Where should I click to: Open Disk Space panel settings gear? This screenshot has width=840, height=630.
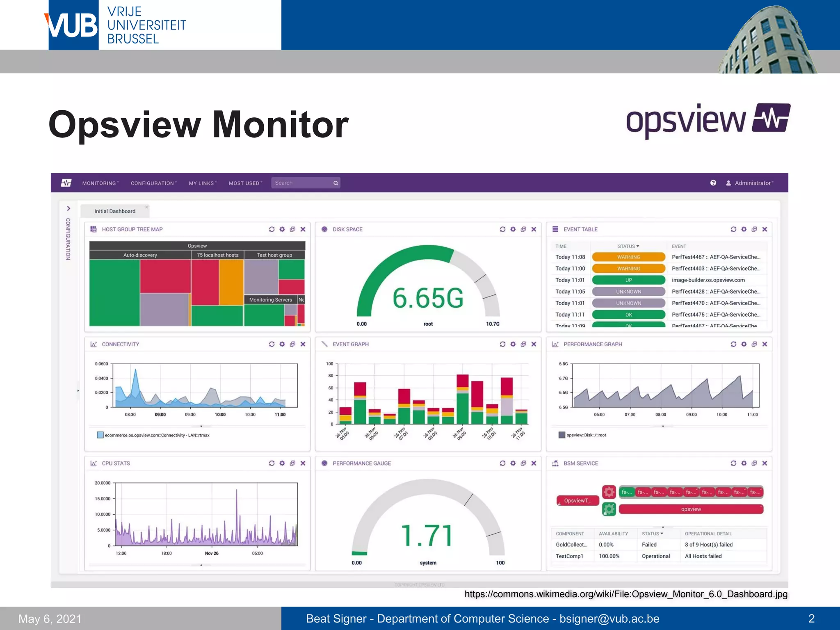coord(513,229)
